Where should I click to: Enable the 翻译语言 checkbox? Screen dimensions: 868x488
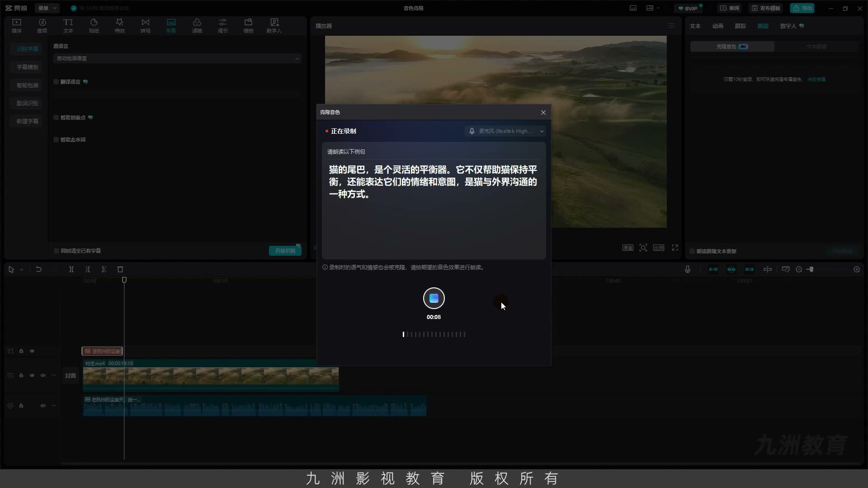pos(56,82)
